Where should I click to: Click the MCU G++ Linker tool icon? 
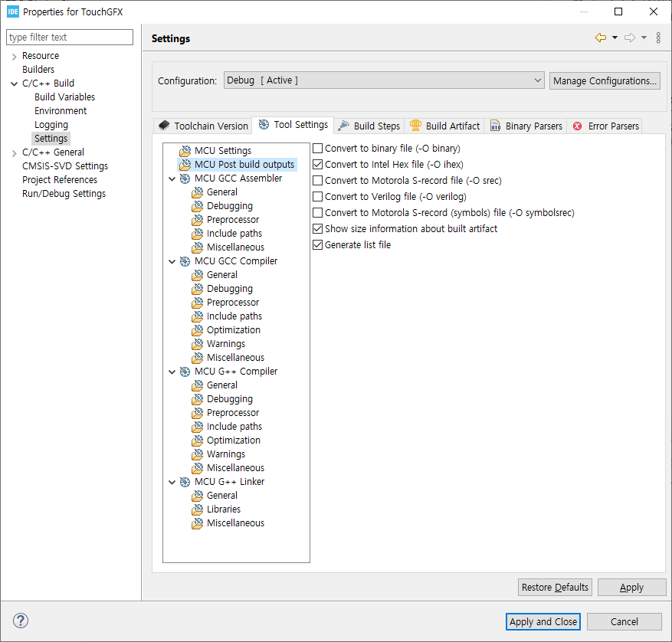pos(185,482)
